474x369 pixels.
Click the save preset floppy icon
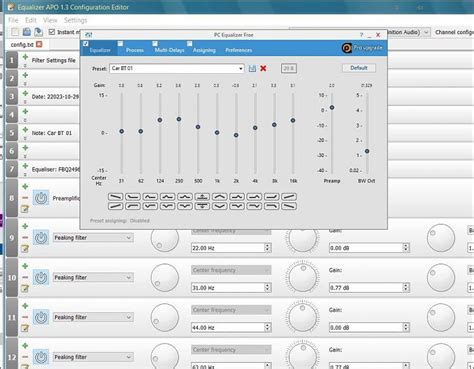click(252, 68)
